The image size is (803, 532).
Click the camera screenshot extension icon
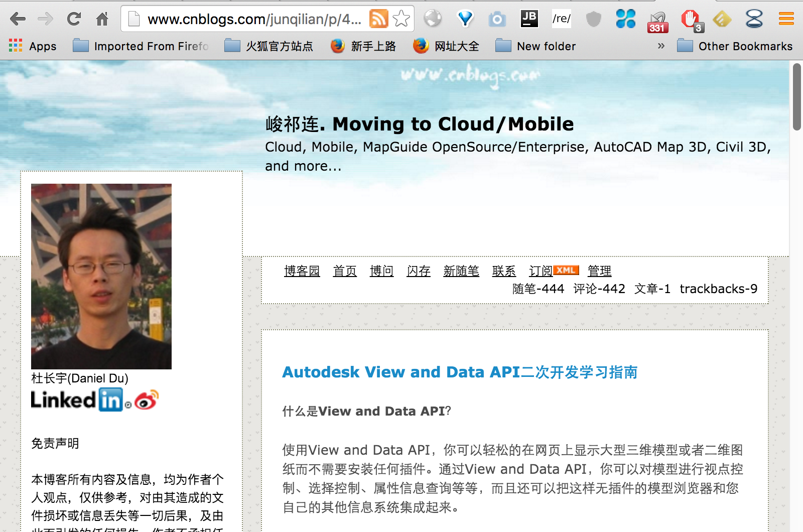[x=497, y=19]
